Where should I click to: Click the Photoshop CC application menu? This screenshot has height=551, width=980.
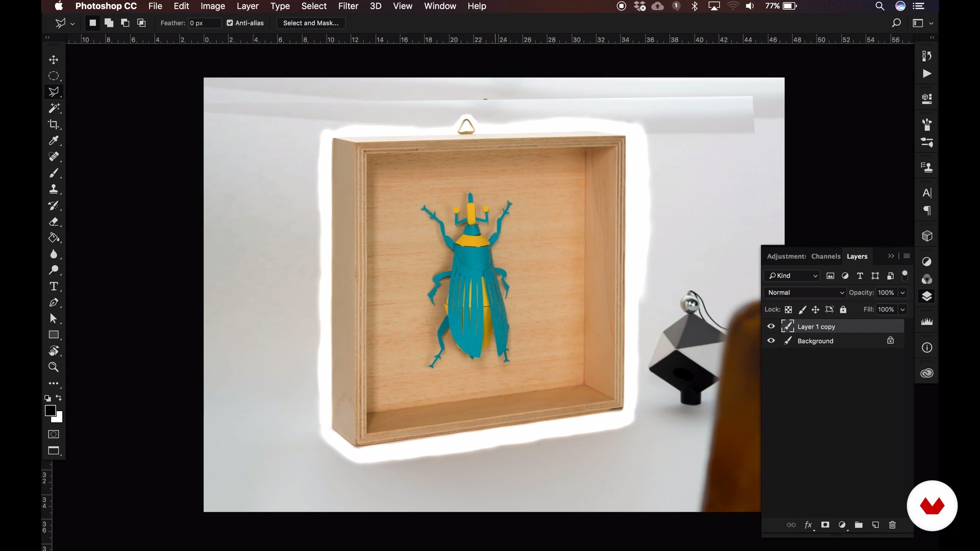point(106,6)
